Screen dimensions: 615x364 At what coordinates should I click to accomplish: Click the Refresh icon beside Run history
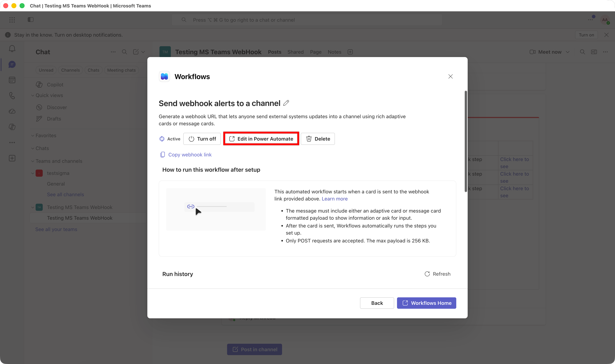(x=427, y=274)
